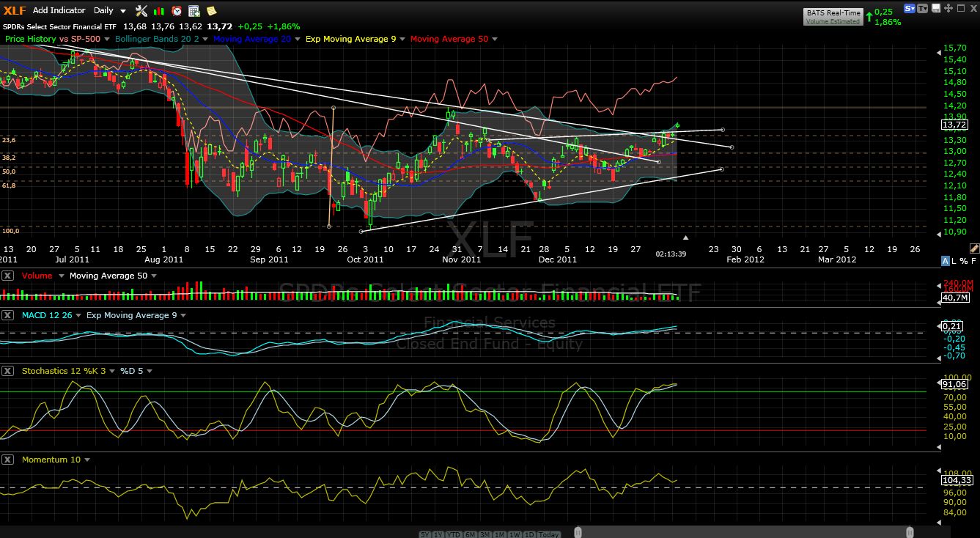980x538 pixels.
Task: Select the 6M time range tab
Action: [471, 534]
